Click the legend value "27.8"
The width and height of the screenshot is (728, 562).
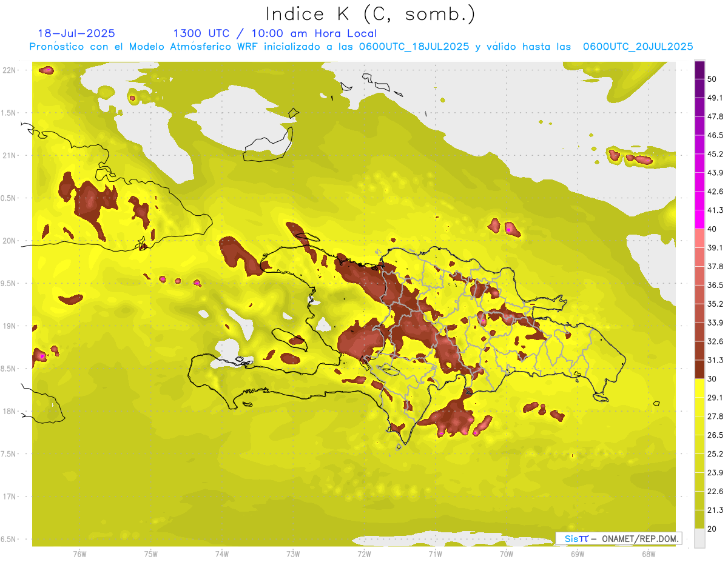(x=715, y=416)
